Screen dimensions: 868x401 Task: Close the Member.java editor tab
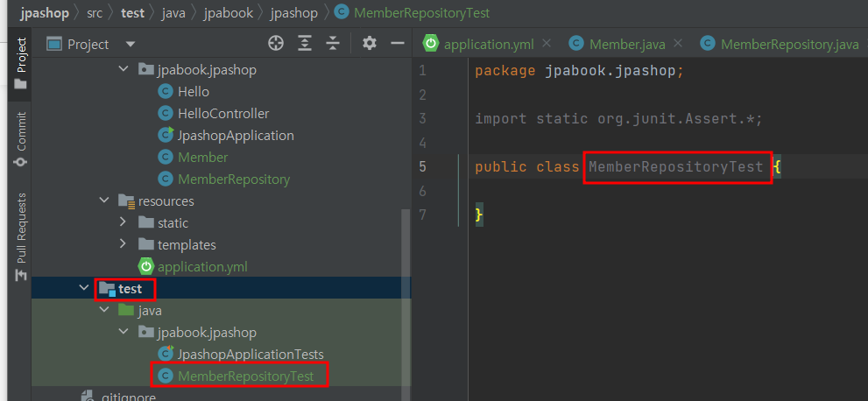click(678, 44)
